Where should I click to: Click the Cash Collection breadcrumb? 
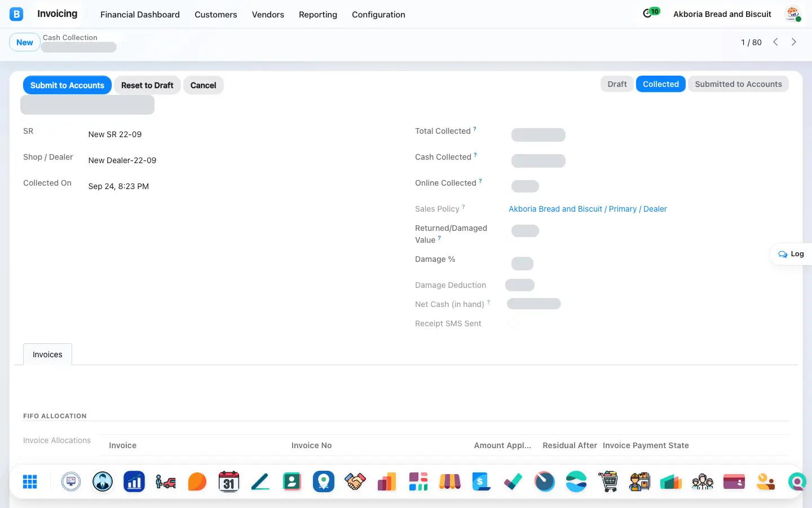70,37
